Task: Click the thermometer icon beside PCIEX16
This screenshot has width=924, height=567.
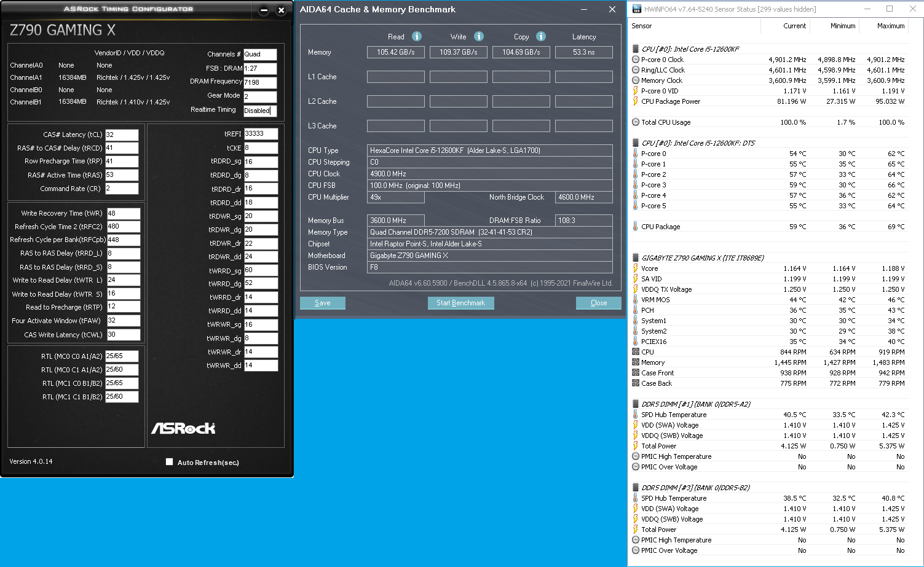Action: pos(636,342)
